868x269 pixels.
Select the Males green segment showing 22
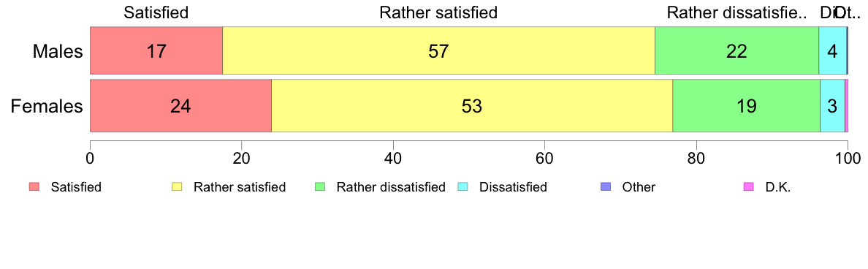pos(736,50)
